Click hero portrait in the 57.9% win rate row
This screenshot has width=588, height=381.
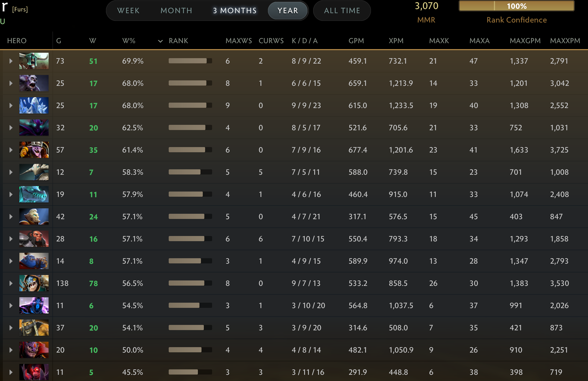pos(34,194)
